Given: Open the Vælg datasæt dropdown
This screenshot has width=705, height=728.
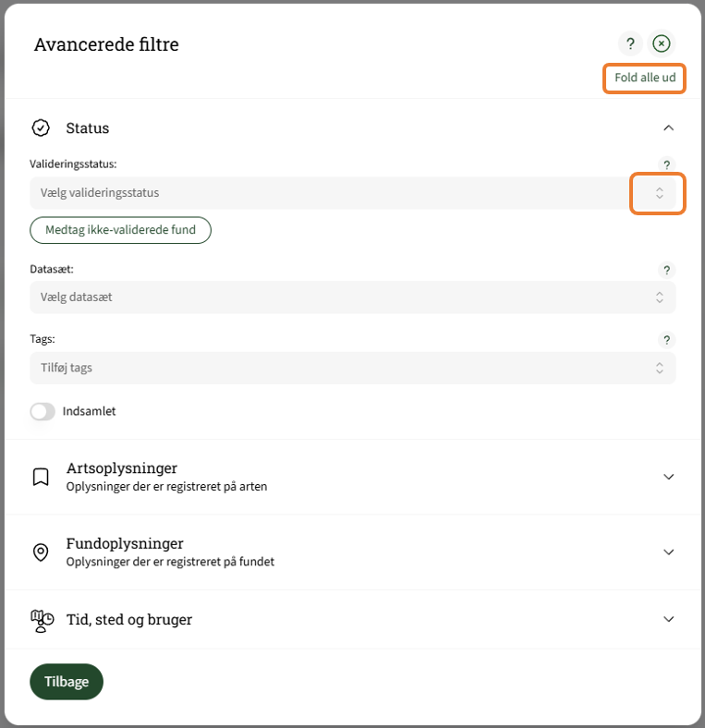Looking at the screenshot, I should click(659, 297).
